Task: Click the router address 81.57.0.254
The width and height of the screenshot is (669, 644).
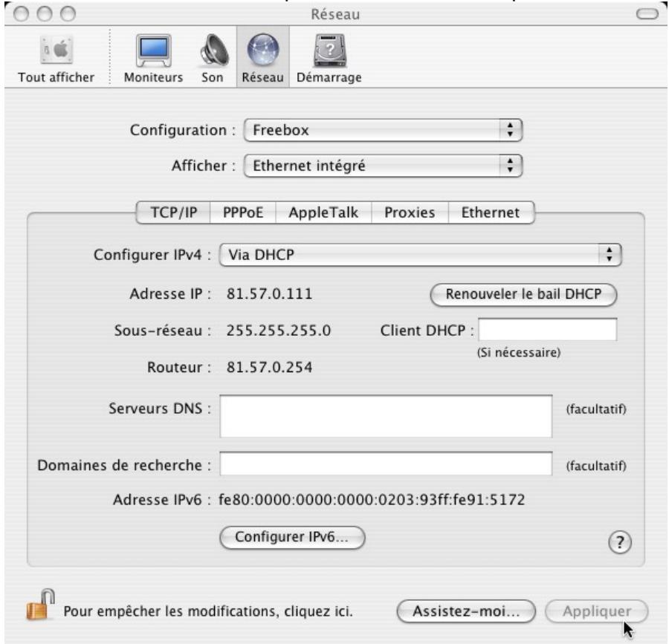Action: click(269, 368)
